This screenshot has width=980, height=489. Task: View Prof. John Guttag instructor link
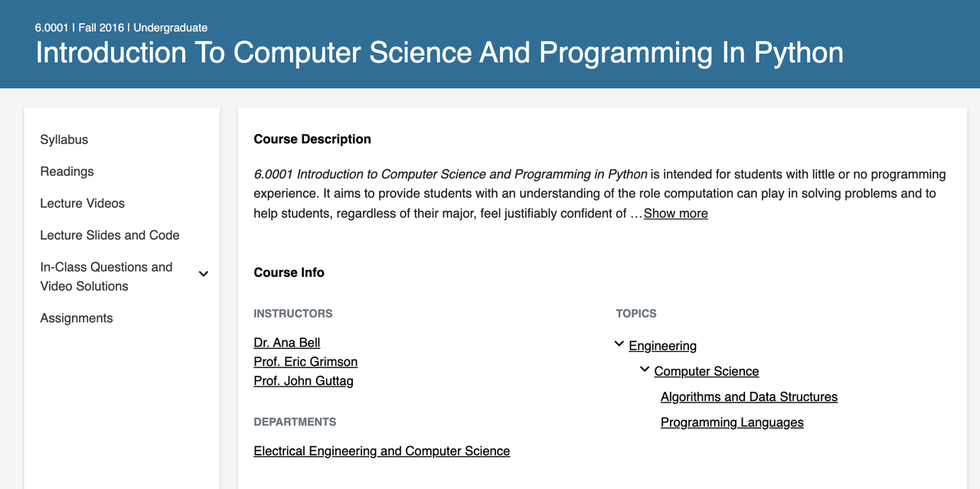pyautogui.click(x=304, y=380)
